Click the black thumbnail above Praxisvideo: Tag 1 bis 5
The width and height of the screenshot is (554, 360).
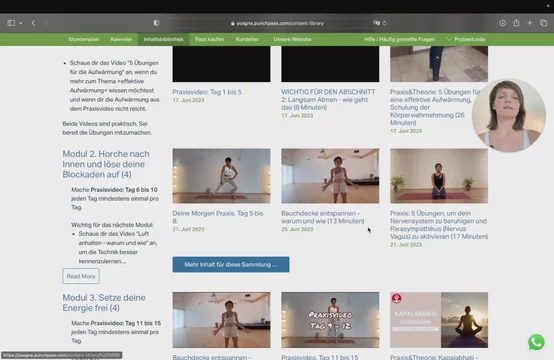pos(222,64)
